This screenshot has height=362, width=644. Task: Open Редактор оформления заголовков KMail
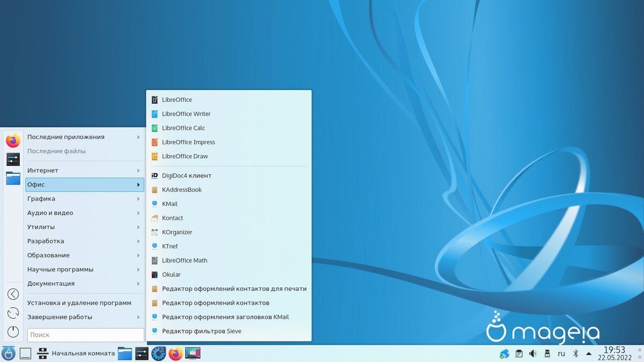[229, 317]
